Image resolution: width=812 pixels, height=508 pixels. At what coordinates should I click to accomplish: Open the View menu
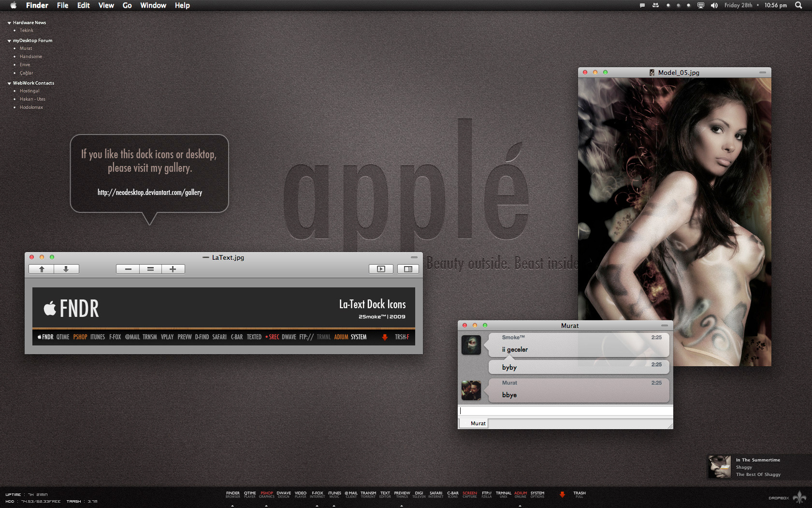(106, 5)
